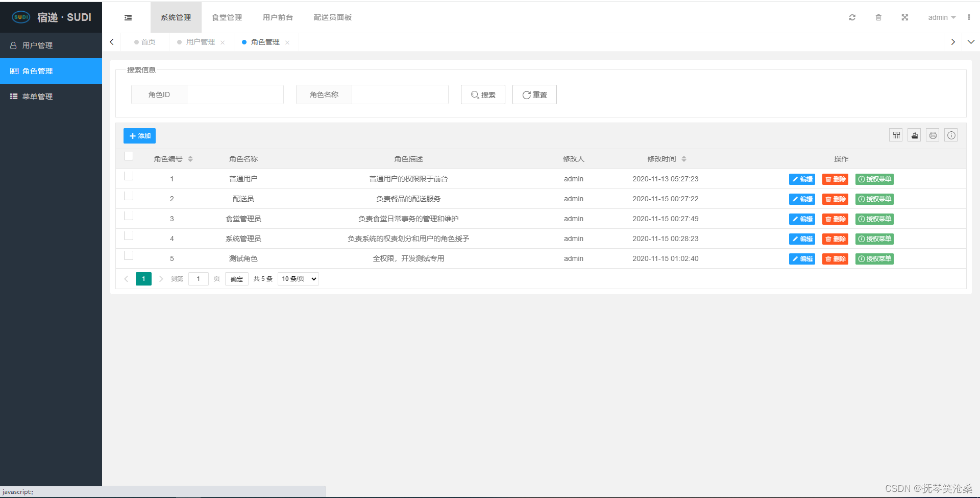The height and width of the screenshot is (498, 980).
Task: Edit the 配送员 role
Action: [x=802, y=199]
